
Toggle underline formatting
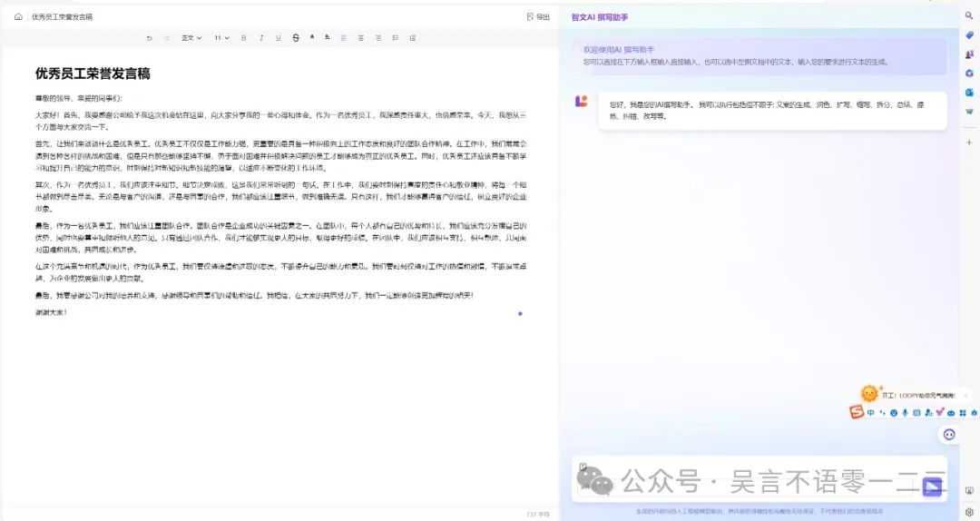(x=279, y=38)
